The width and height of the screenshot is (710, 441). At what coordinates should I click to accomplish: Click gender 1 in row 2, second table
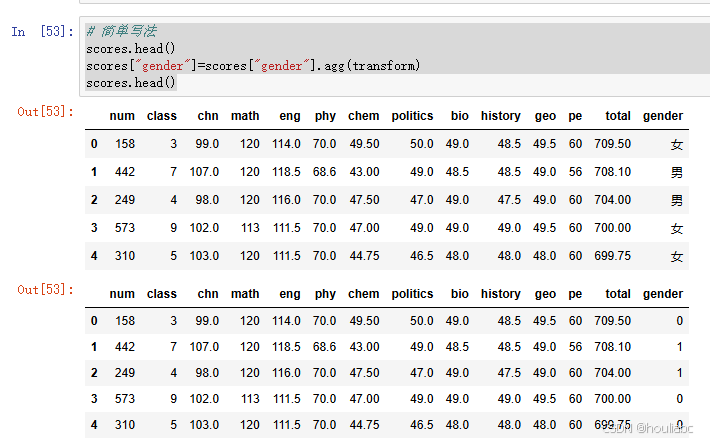[x=679, y=373]
